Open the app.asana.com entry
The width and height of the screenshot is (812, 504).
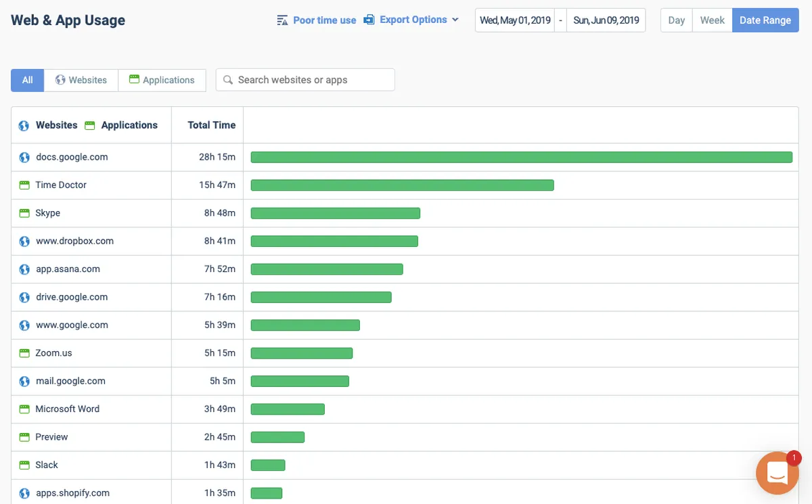tap(68, 269)
